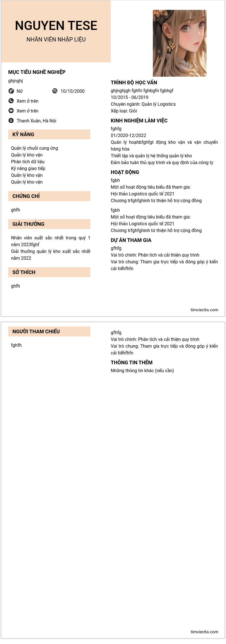The image size is (226, 644).
Task: Click the KỸ NĂNG section header
Action: tap(23, 134)
